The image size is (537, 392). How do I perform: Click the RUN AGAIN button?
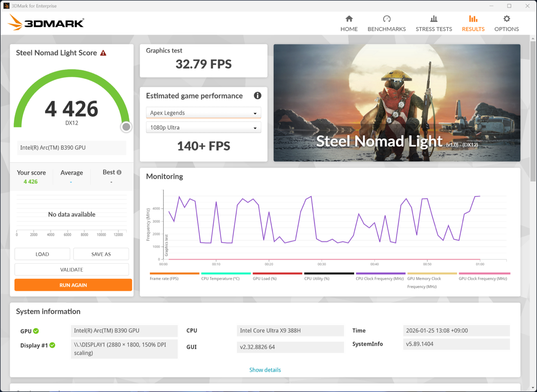73,285
